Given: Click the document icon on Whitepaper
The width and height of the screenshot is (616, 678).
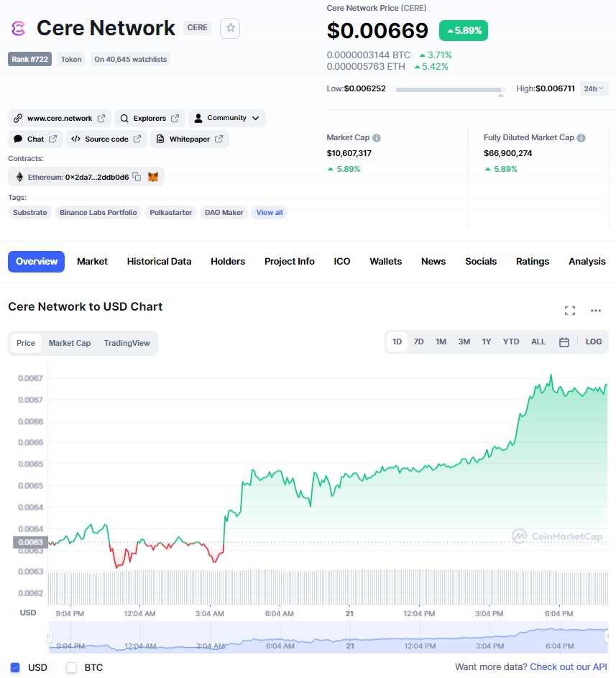Looking at the screenshot, I should pyautogui.click(x=160, y=139).
